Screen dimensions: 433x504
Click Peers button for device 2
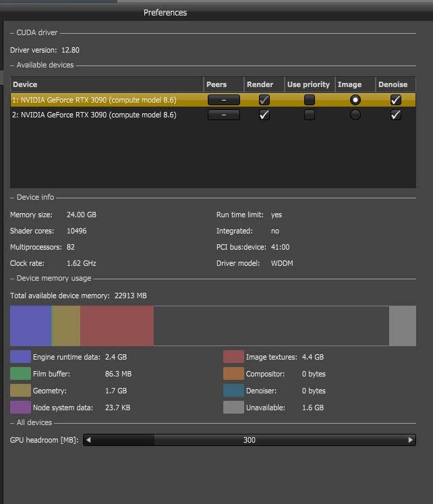click(224, 115)
